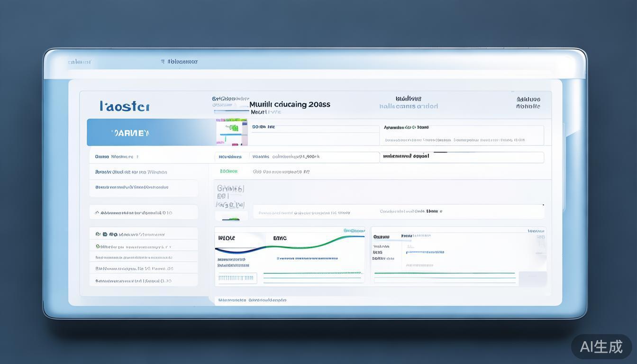This screenshot has width=637, height=364.
Task: Click the icons on the first sidebar list row
Action: (x=104, y=234)
